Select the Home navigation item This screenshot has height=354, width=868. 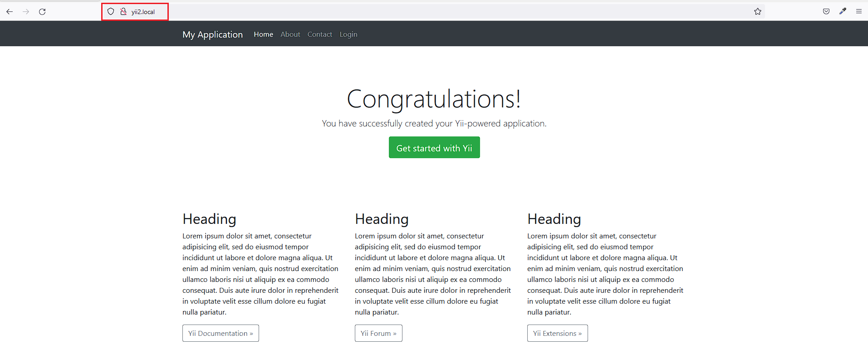click(x=264, y=34)
